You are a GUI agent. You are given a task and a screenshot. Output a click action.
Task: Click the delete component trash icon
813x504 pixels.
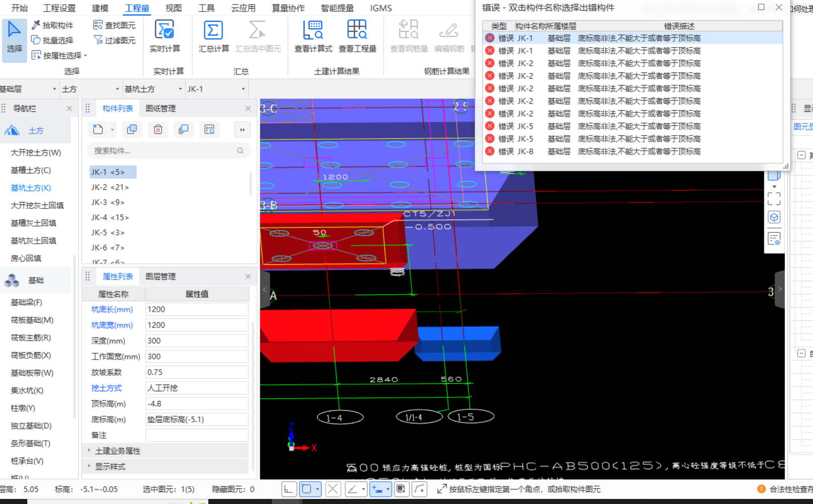158,129
